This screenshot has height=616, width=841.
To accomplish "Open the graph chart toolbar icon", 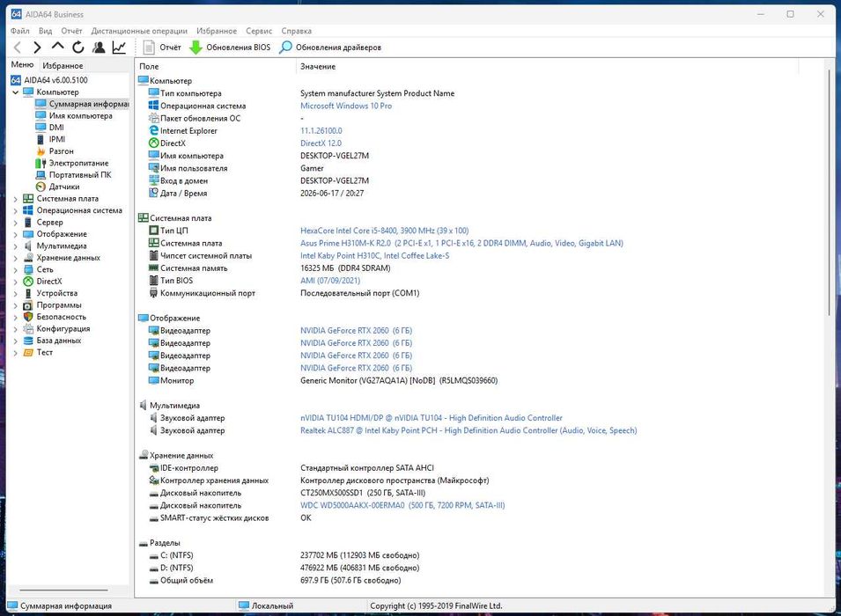I will coord(119,48).
